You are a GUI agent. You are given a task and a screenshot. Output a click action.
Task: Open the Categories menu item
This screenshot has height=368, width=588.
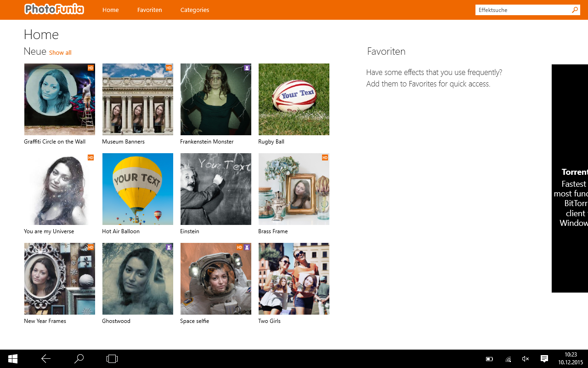[194, 10]
